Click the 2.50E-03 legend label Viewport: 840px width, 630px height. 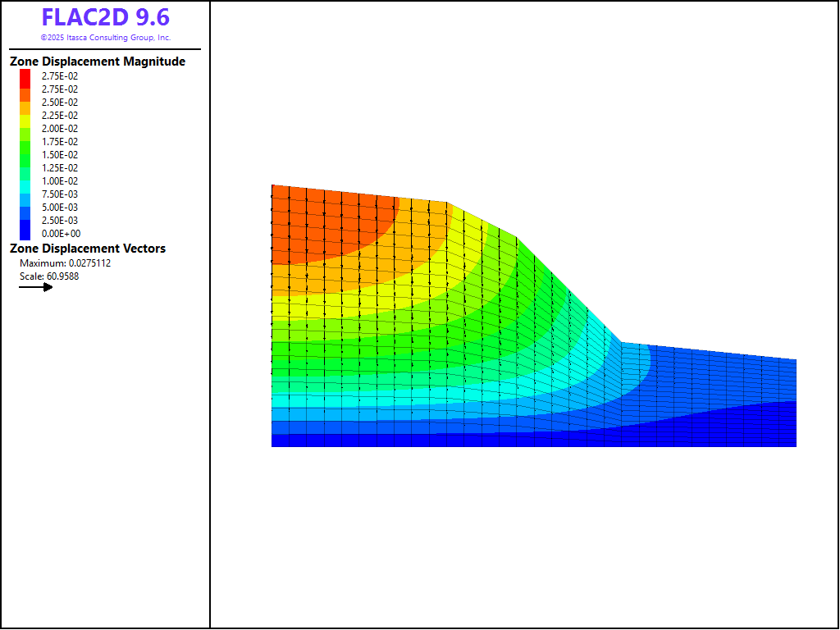point(60,221)
